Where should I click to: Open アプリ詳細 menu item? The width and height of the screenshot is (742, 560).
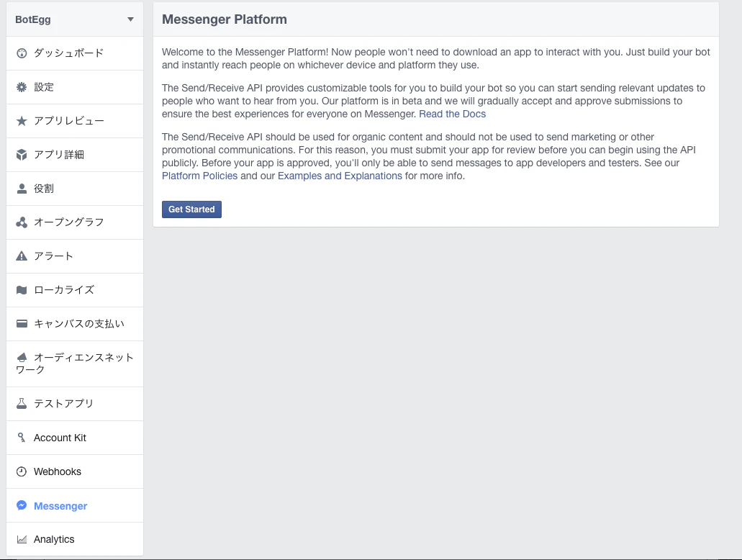75,155
